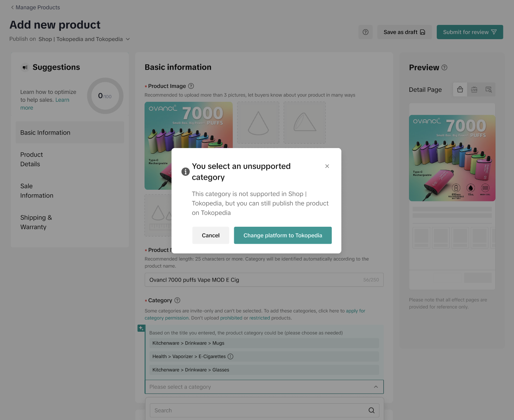Click the product name input field

tap(253, 280)
